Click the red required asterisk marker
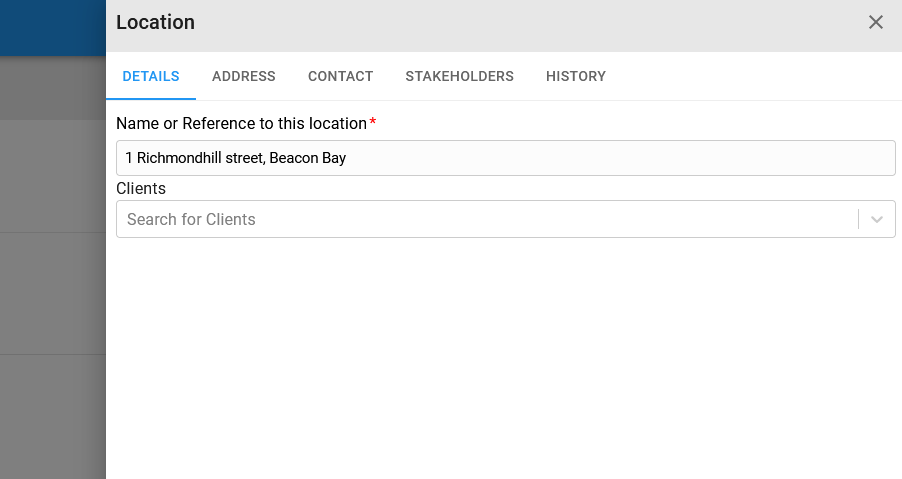Screen dimensions: 902x479 coord(373,121)
